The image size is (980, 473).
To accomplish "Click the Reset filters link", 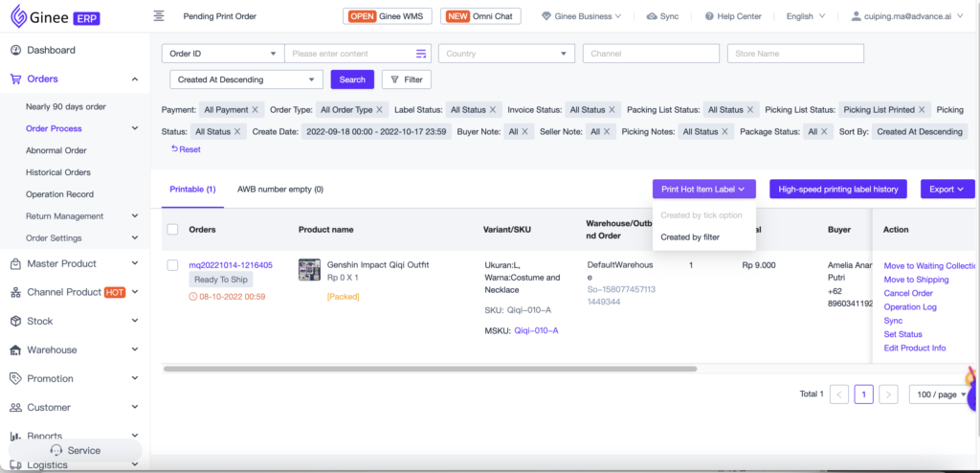I will [186, 150].
